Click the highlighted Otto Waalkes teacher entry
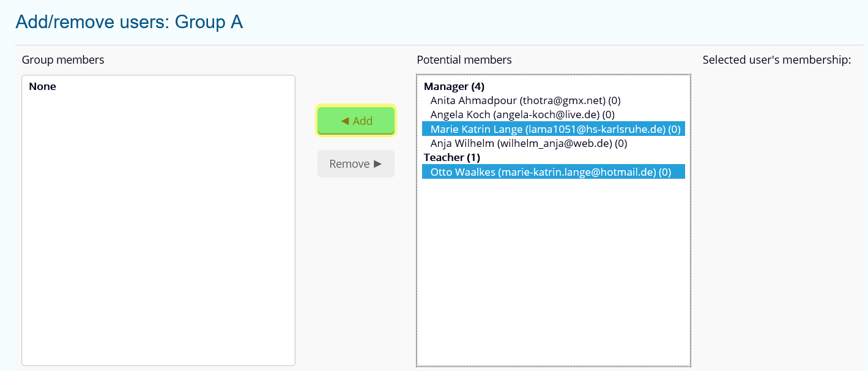The height and width of the screenshot is (371, 868). (x=551, y=173)
